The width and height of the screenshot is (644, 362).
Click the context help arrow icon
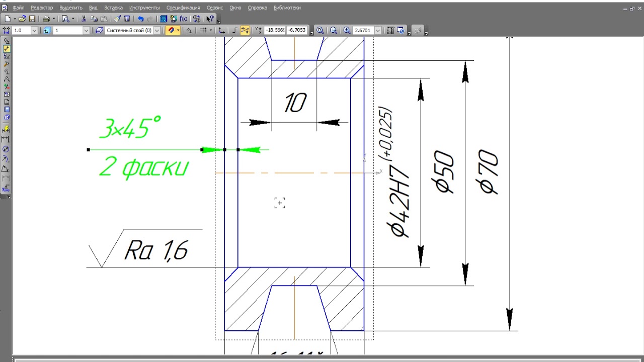click(x=210, y=19)
